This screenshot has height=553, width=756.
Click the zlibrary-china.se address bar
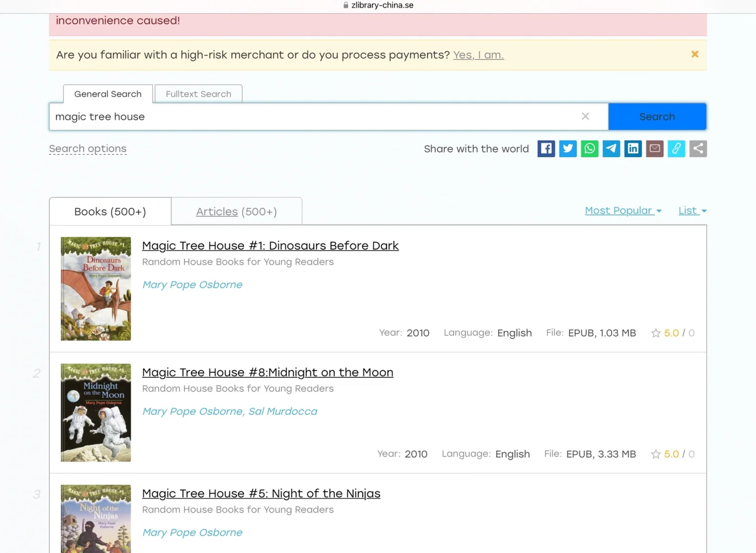pos(378,5)
